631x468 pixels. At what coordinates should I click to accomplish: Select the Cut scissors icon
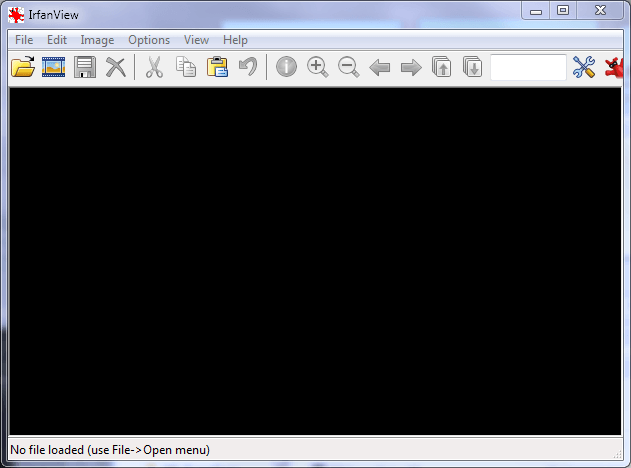(x=154, y=67)
